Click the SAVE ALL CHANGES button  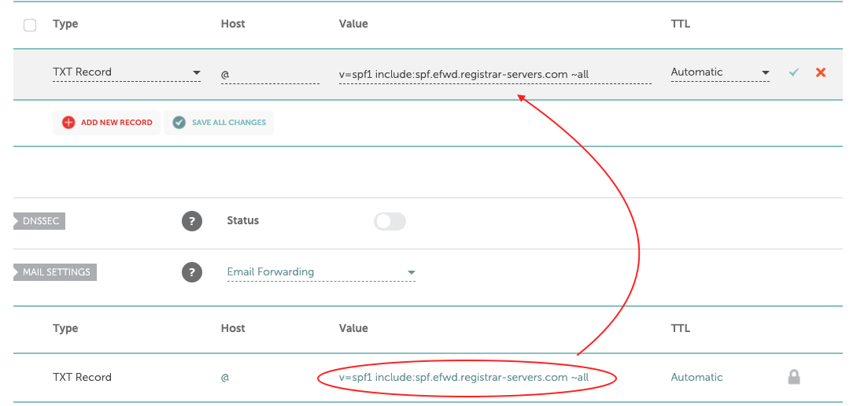(219, 122)
